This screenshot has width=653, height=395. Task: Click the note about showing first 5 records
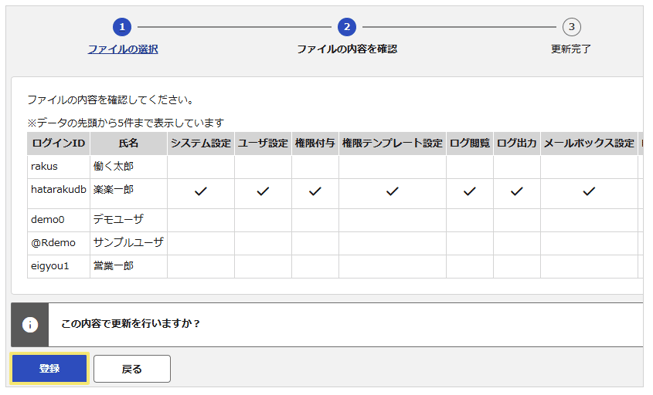[x=126, y=123]
